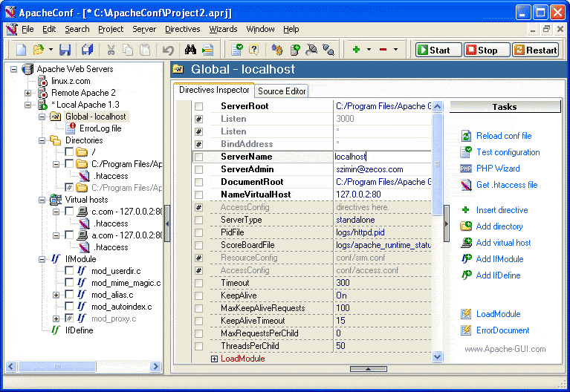Toggle the BindAddress comment checkbox
The image size is (570, 392).
[198, 144]
